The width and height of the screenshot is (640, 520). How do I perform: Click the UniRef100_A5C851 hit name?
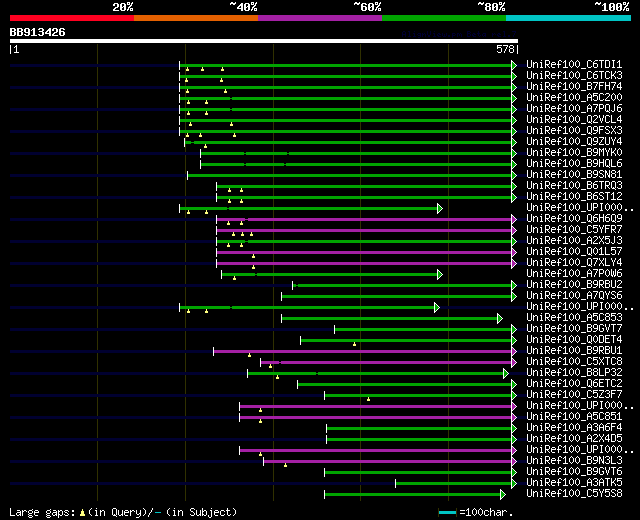tap(574, 417)
